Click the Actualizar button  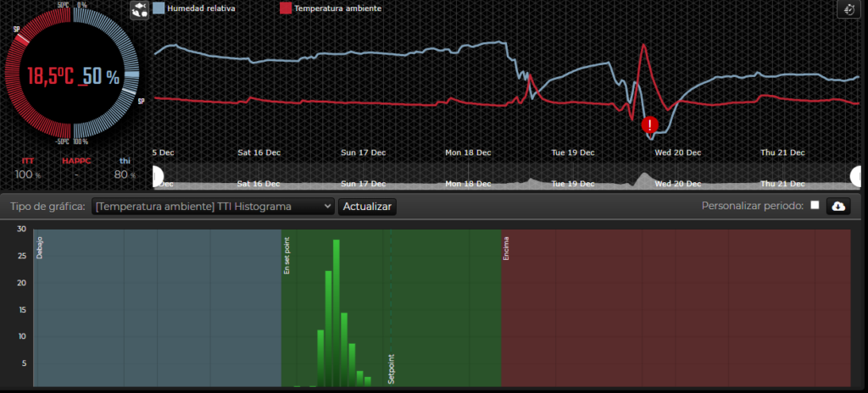tap(367, 207)
